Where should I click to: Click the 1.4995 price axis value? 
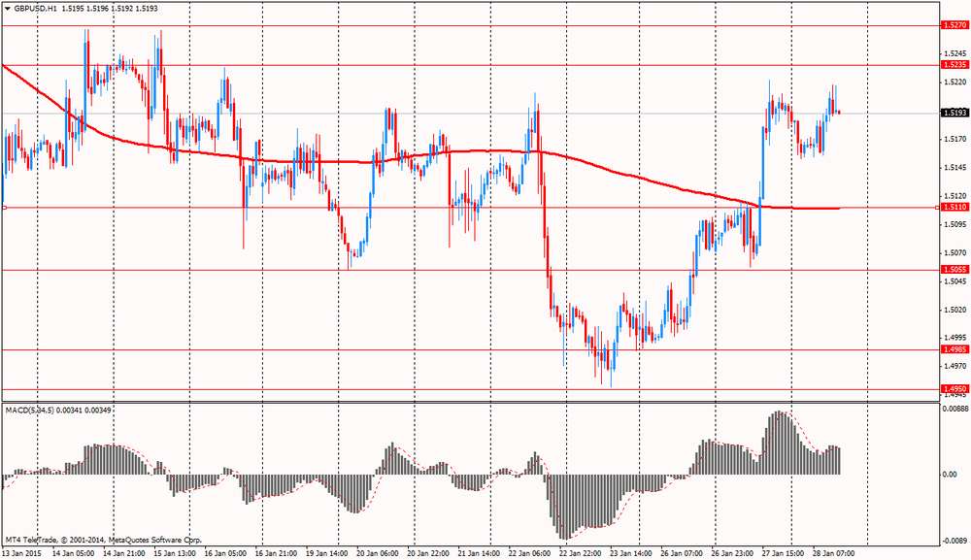954,338
